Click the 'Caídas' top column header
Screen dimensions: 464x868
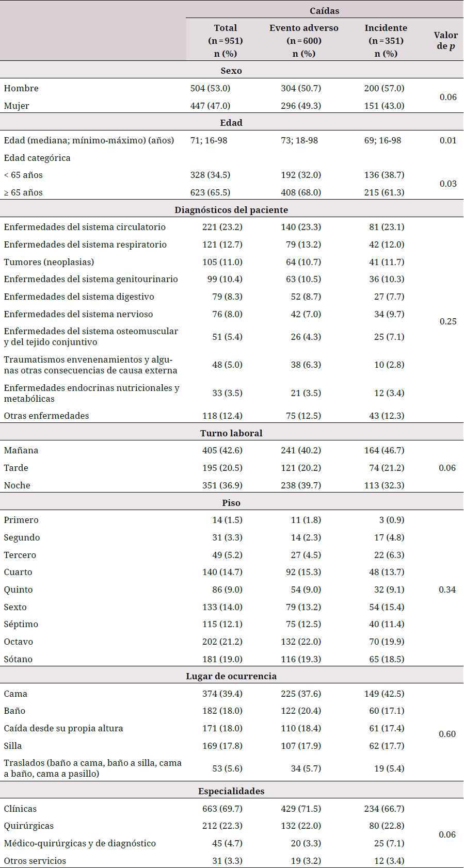point(324,11)
